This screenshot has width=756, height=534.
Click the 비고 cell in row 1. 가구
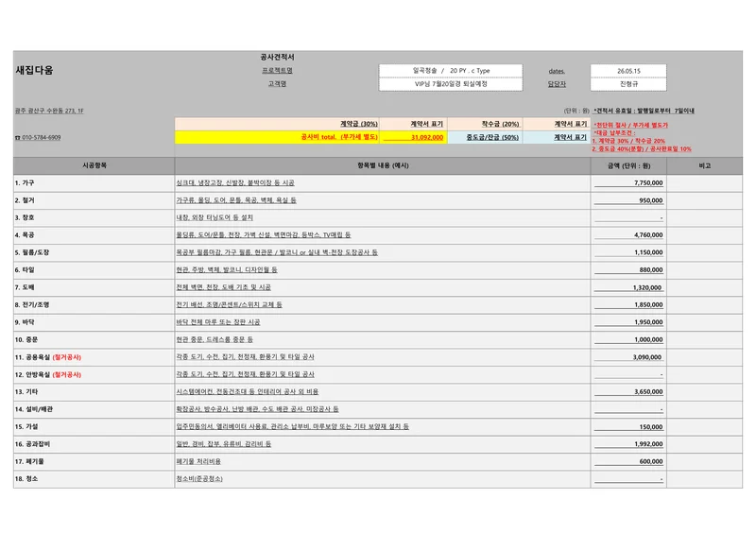pos(705,183)
